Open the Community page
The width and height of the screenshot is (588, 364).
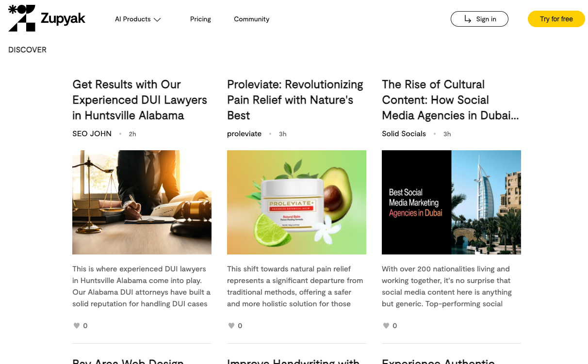[x=251, y=19]
